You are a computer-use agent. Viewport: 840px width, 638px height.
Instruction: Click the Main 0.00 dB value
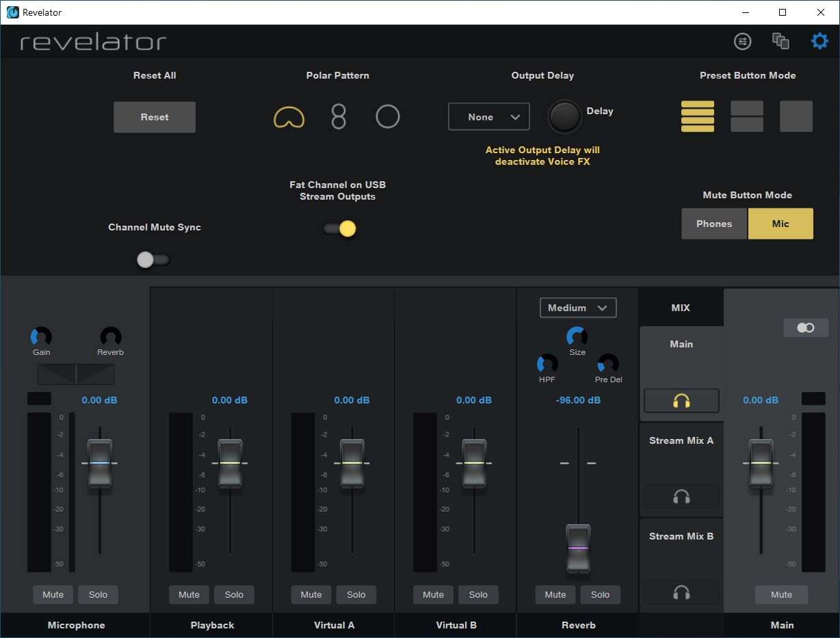click(761, 400)
